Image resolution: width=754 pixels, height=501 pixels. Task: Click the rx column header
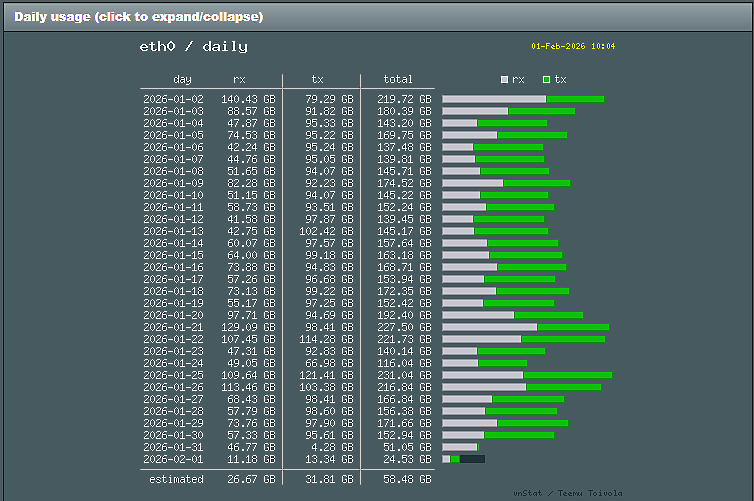(x=239, y=79)
